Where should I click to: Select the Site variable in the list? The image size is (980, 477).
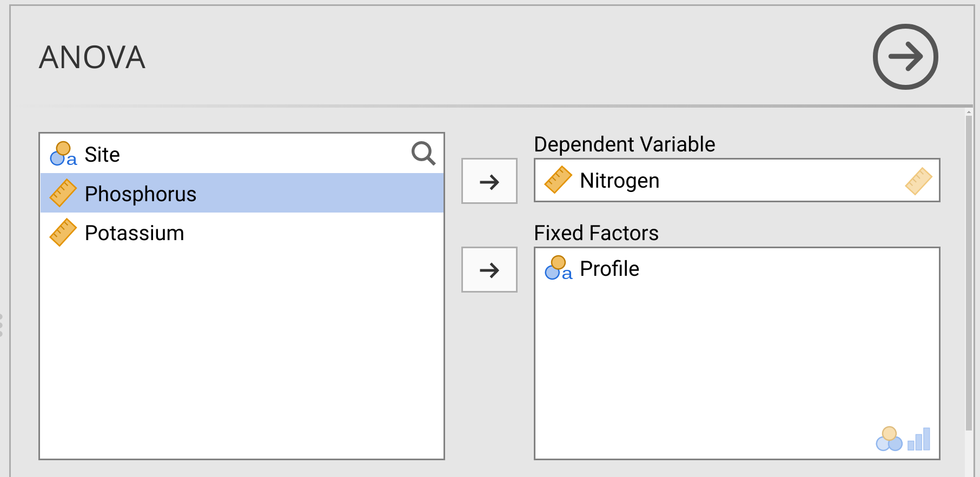[x=102, y=155]
